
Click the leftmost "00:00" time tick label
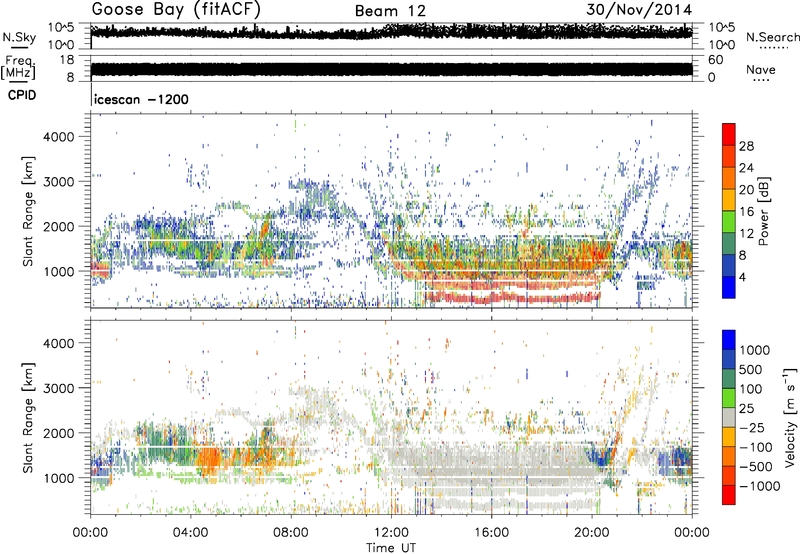click(x=90, y=533)
